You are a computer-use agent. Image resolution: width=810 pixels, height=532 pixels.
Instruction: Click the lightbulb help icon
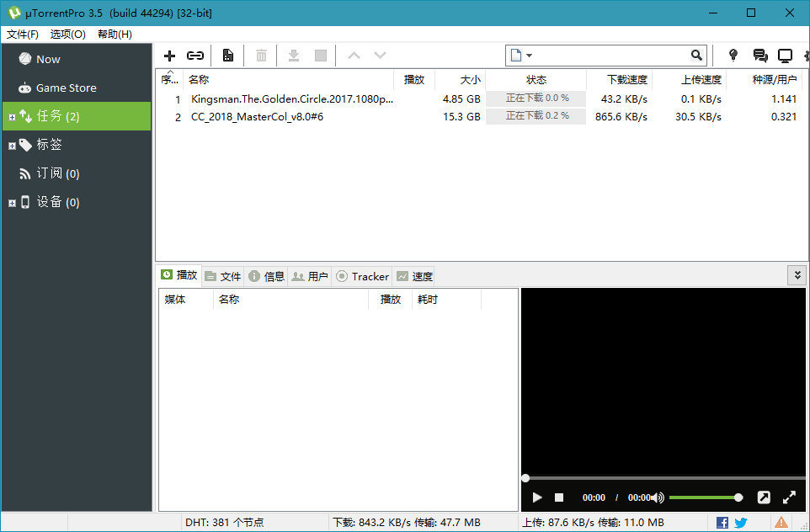click(733, 56)
